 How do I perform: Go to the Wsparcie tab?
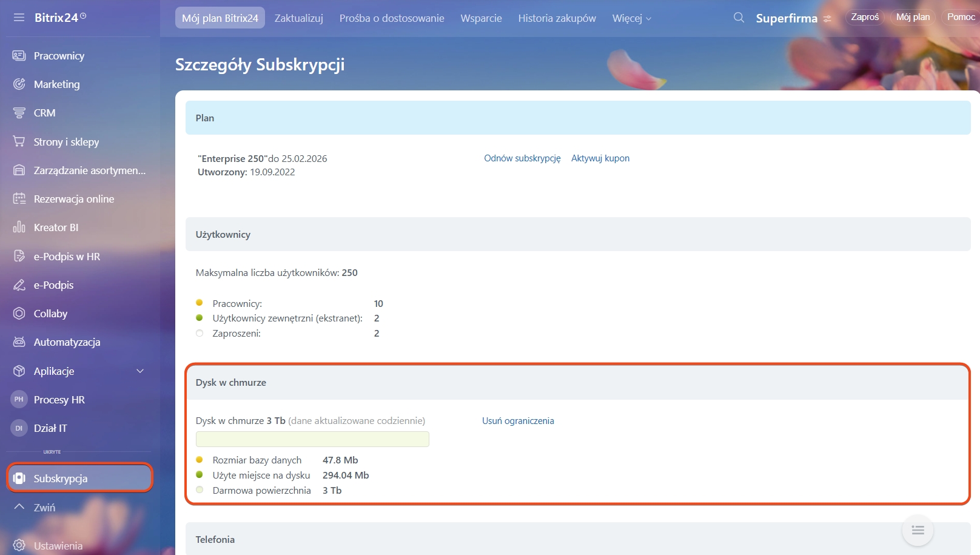pos(482,18)
